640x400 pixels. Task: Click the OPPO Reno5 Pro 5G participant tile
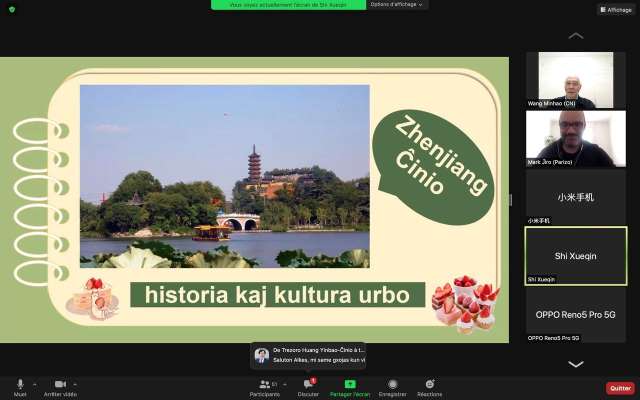(x=575, y=315)
